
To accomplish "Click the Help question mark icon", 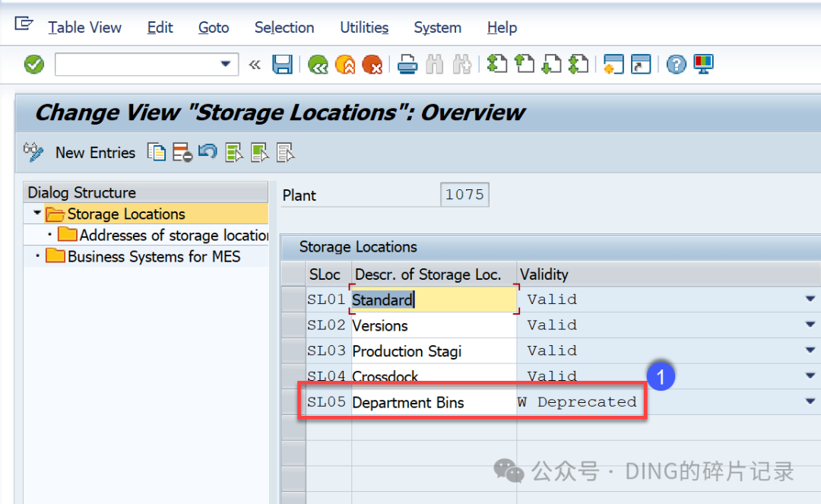I will click(x=676, y=65).
